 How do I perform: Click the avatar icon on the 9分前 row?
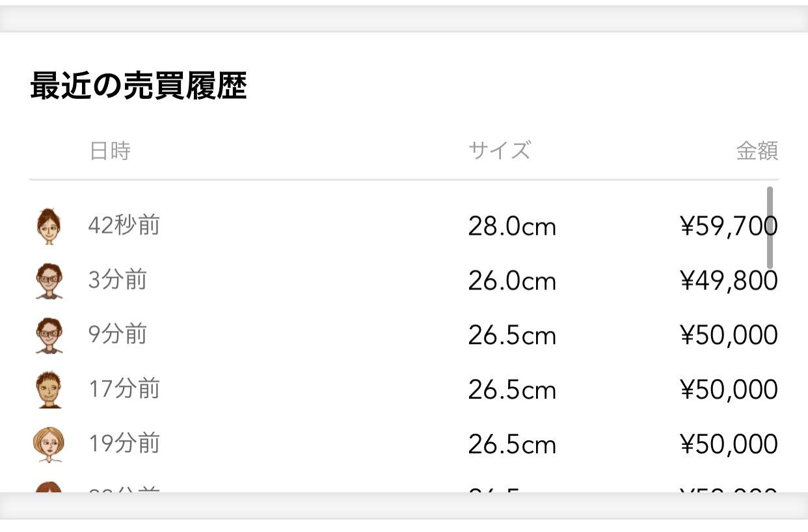click(50, 336)
